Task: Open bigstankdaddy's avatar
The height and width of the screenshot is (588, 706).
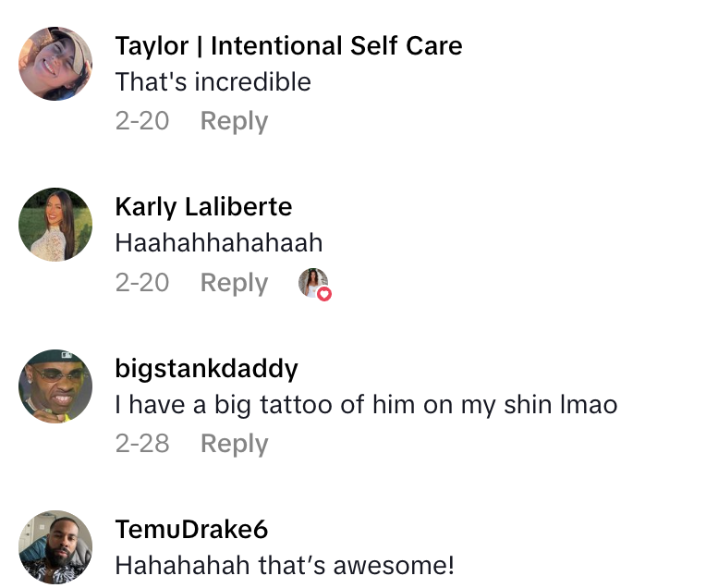Action: click(55, 386)
